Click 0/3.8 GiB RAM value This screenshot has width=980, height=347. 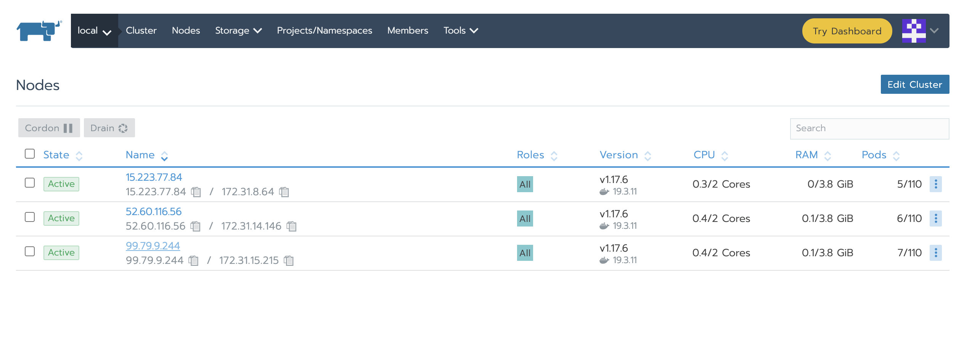coord(830,184)
